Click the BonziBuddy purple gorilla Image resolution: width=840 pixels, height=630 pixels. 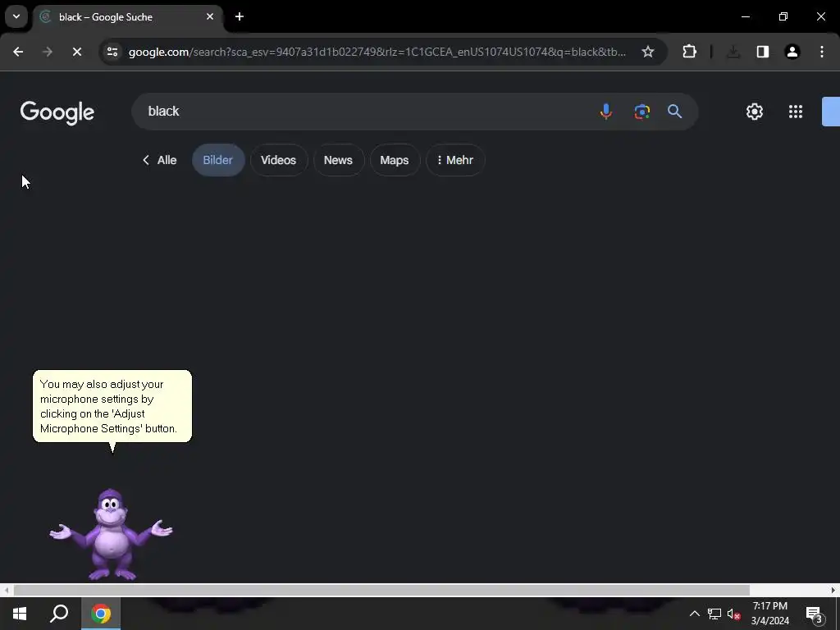tap(111, 534)
